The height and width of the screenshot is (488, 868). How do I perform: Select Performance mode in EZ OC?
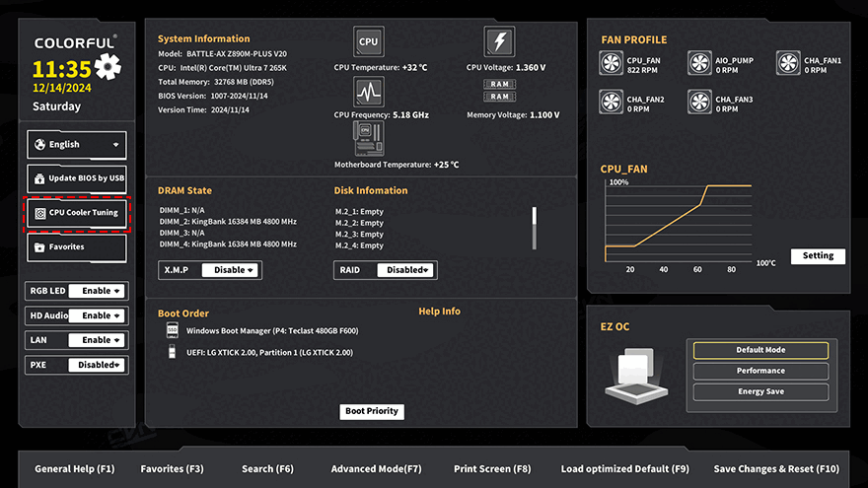pyautogui.click(x=760, y=371)
